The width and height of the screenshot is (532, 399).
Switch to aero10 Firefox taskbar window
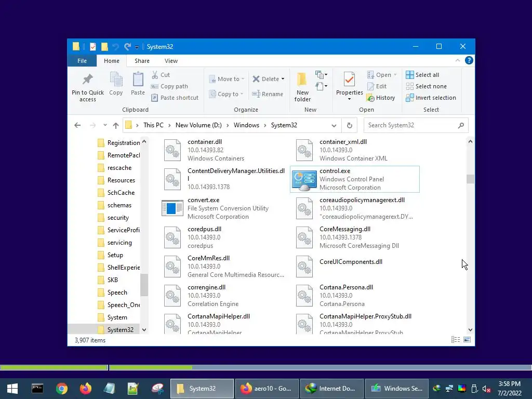pyautogui.click(x=267, y=389)
